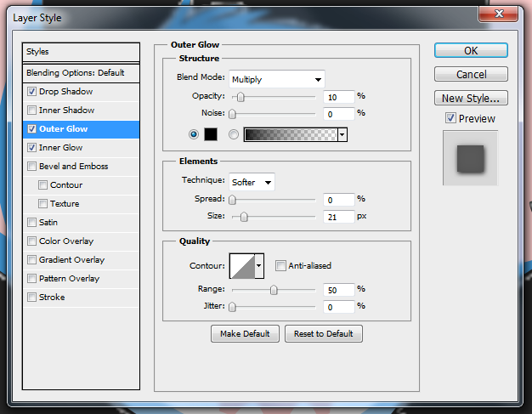Enable the Stroke checkbox
This screenshot has height=414, width=532.
[x=32, y=298]
